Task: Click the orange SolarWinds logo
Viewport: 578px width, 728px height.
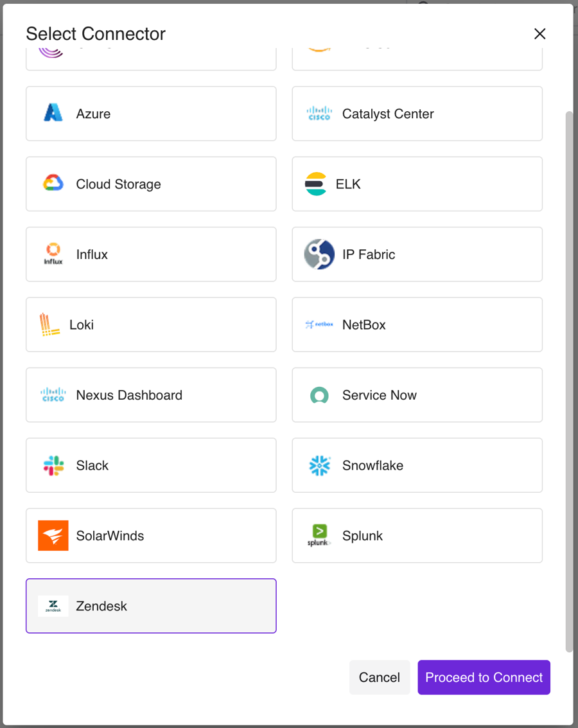Action: coord(53,536)
